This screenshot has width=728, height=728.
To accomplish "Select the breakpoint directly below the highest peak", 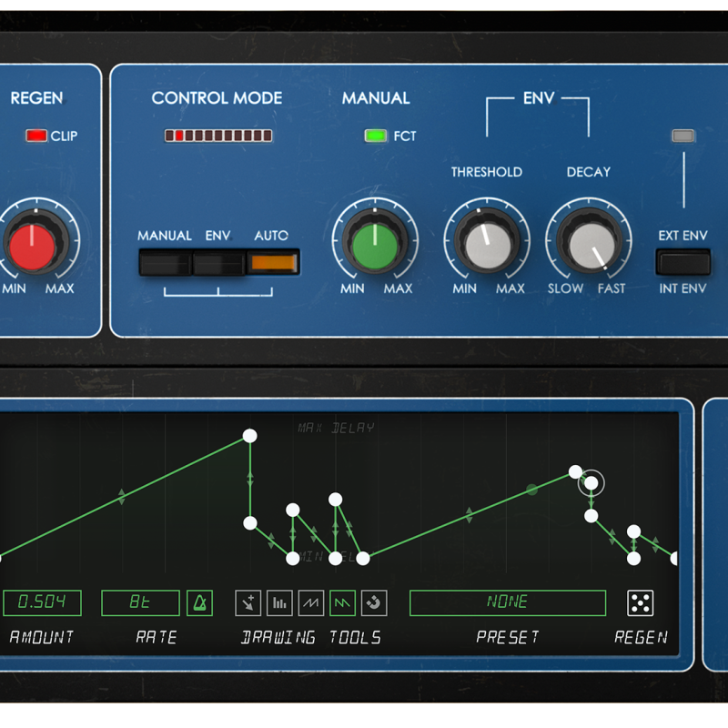I will click(x=249, y=523).
